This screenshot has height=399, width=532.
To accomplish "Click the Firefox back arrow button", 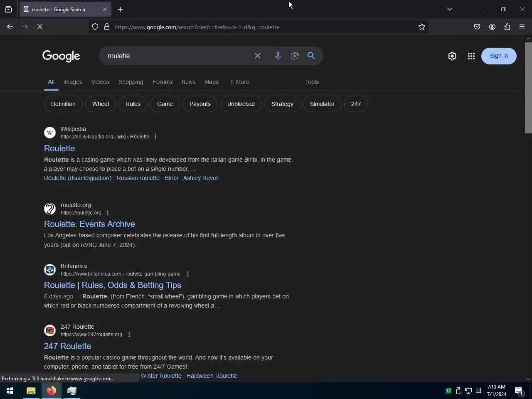I will 10,27.
